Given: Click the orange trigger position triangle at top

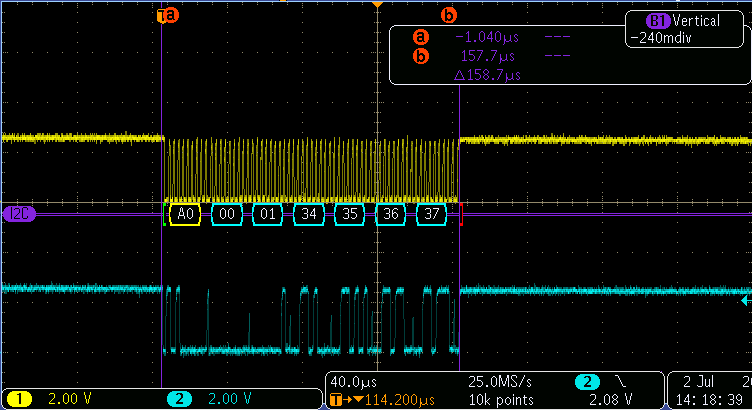Looking at the screenshot, I should coord(377,5).
